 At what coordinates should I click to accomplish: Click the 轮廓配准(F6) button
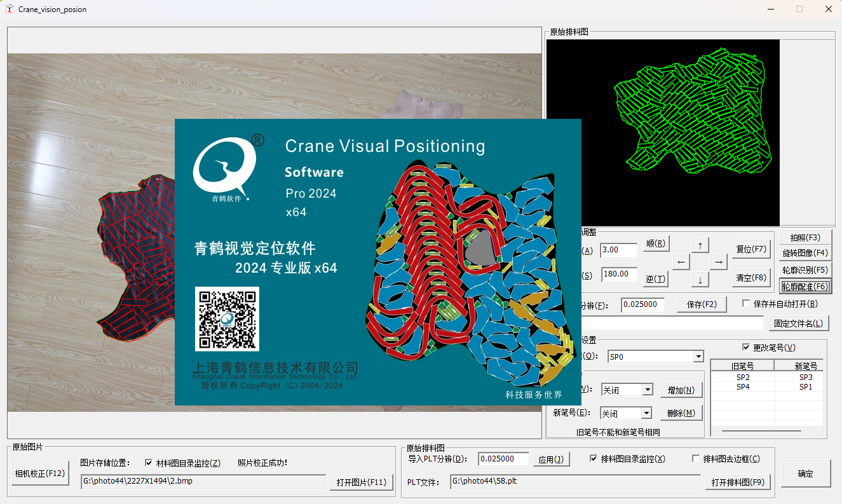click(805, 286)
